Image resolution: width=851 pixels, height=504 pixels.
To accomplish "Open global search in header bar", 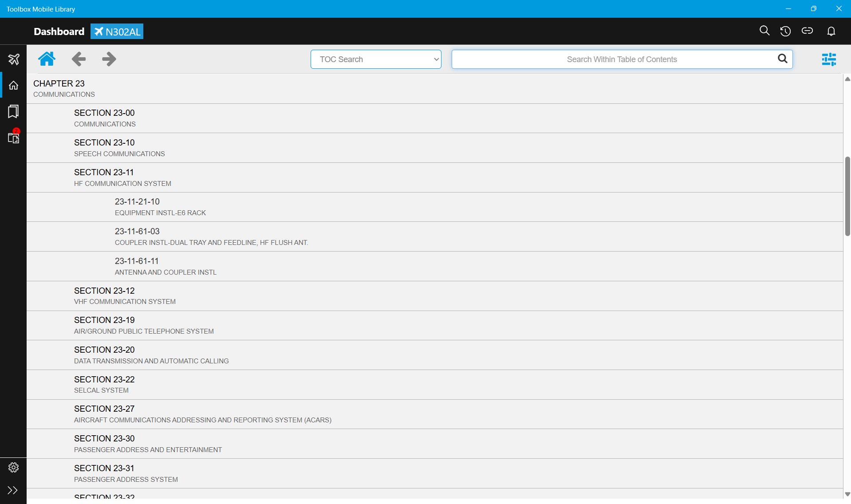I will pos(764,31).
